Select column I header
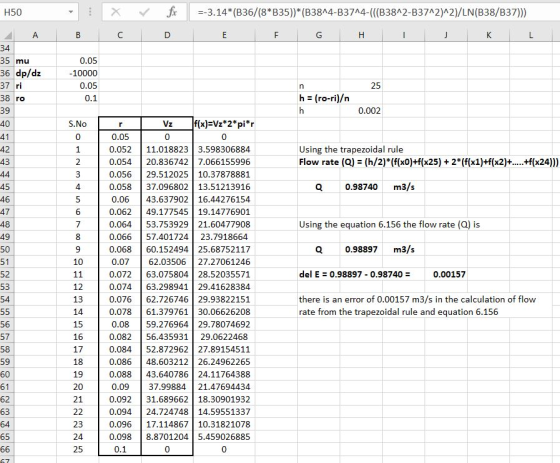Viewport: 560px width, 463px height. tap(404, 35)
